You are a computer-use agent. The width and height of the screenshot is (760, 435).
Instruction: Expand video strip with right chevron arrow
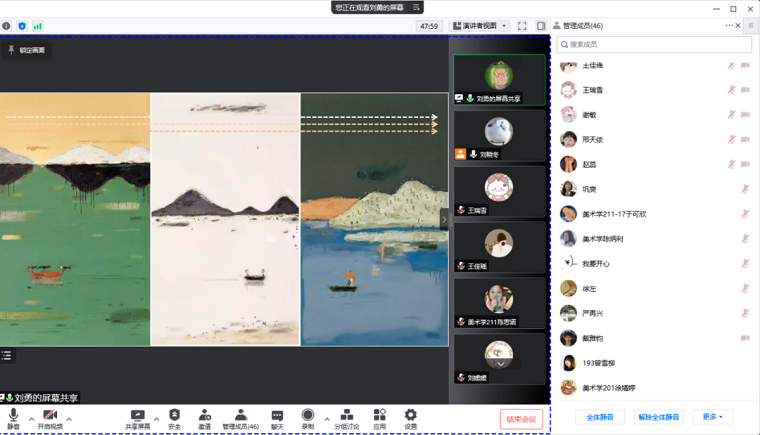tap(443, 219)
